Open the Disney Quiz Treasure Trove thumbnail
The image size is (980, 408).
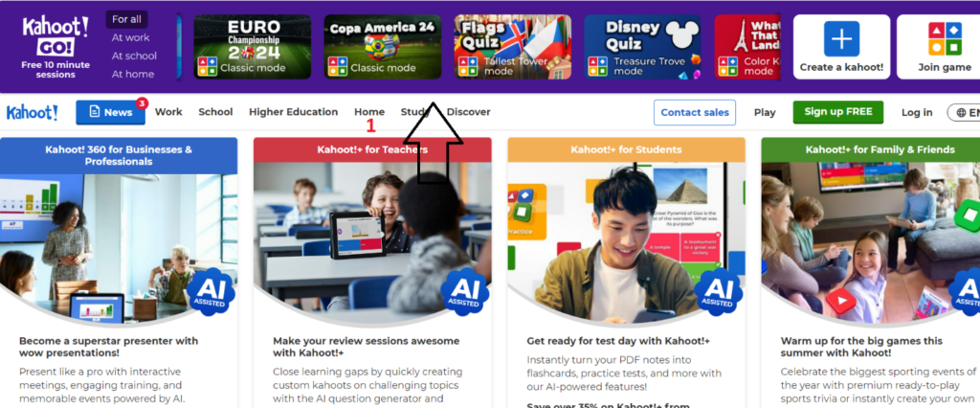click(642, 47)
